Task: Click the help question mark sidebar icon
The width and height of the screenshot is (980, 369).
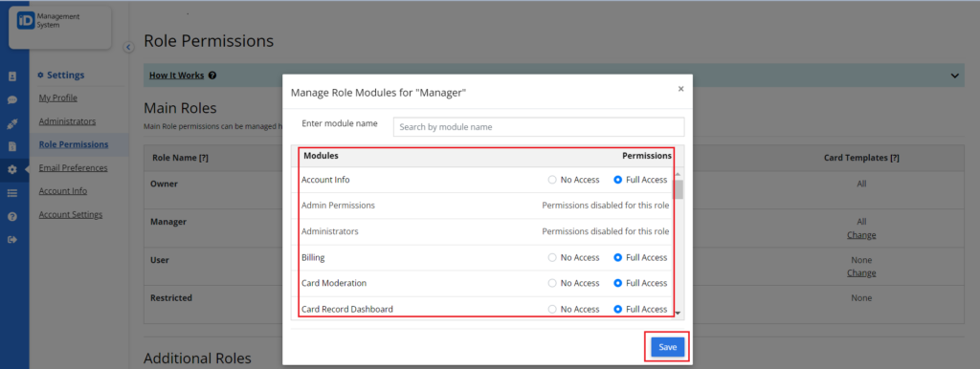Action: click(x=11, y=216)
